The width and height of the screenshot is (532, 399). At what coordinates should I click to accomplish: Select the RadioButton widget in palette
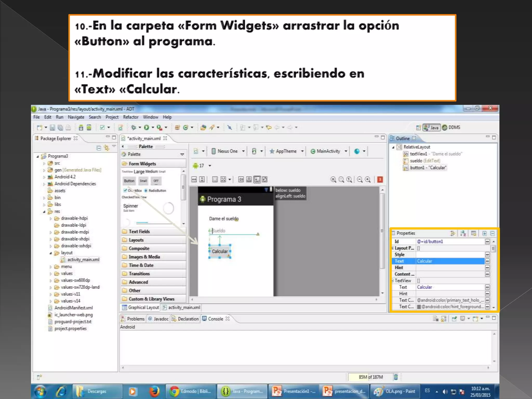[155, 190]
